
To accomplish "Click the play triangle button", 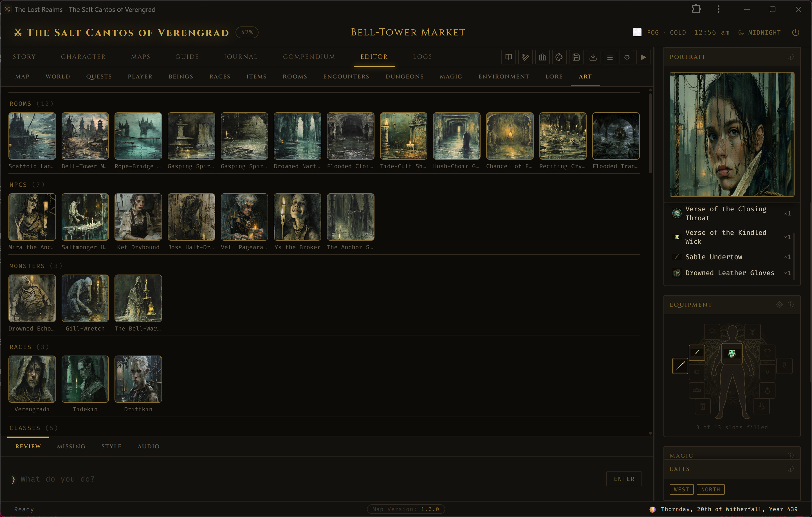I will 643,57.
